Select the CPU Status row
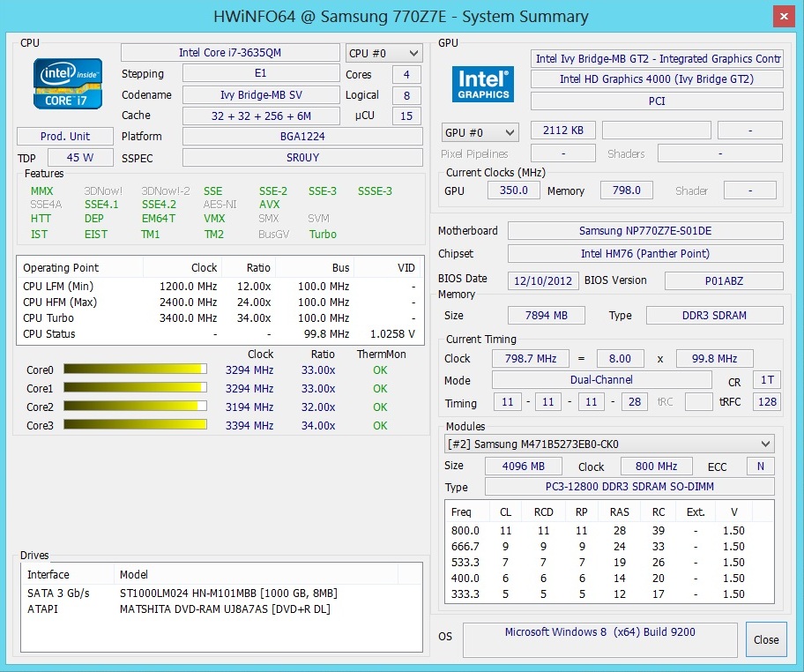The height and width of the screenshot is (672, 804). pyautogui.click(x=220, y=334)
